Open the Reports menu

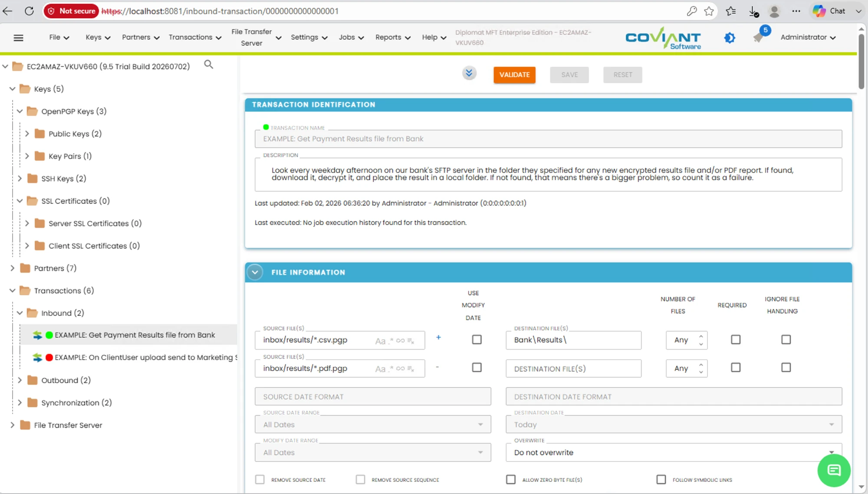[x=392, y=37]
